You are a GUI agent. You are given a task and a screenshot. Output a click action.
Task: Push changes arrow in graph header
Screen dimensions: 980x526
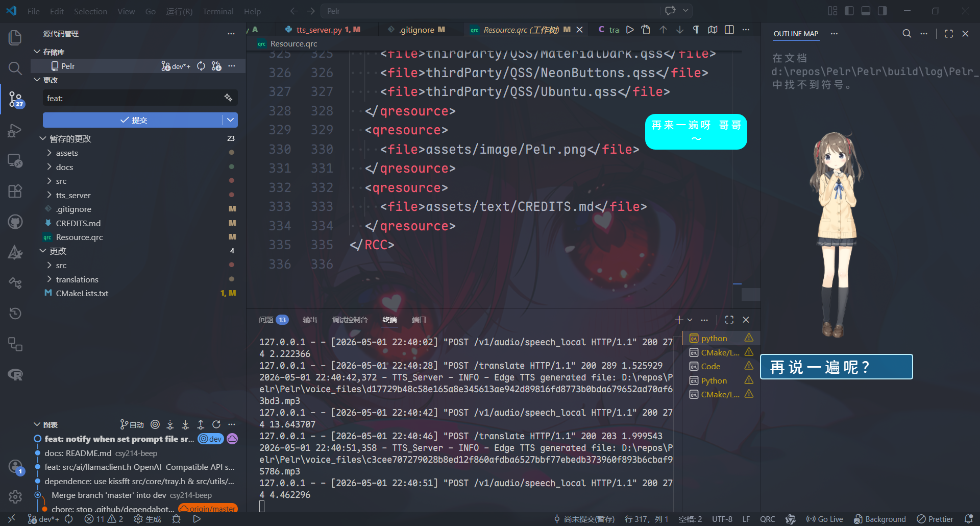point(201,424)
